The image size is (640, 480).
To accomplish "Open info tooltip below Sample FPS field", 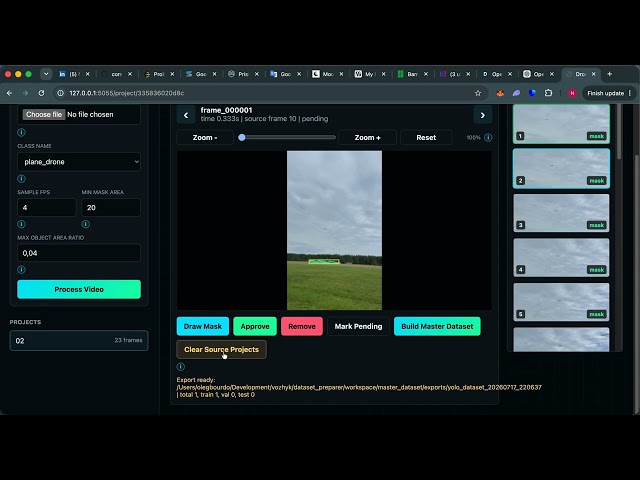I will pos(22,224).
